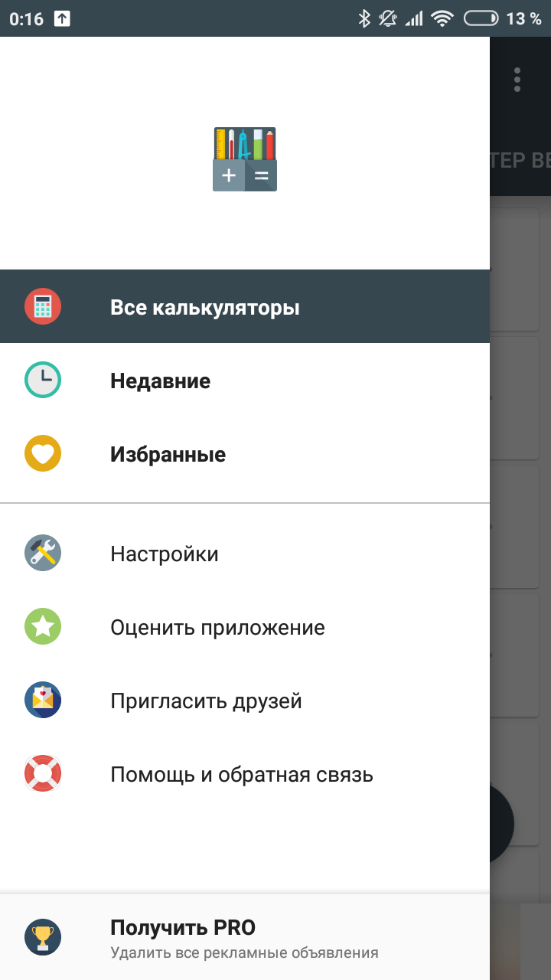Tap Получить PRO button
The width and height of the screenshot is (551, 980).
(x=245, y=938)
